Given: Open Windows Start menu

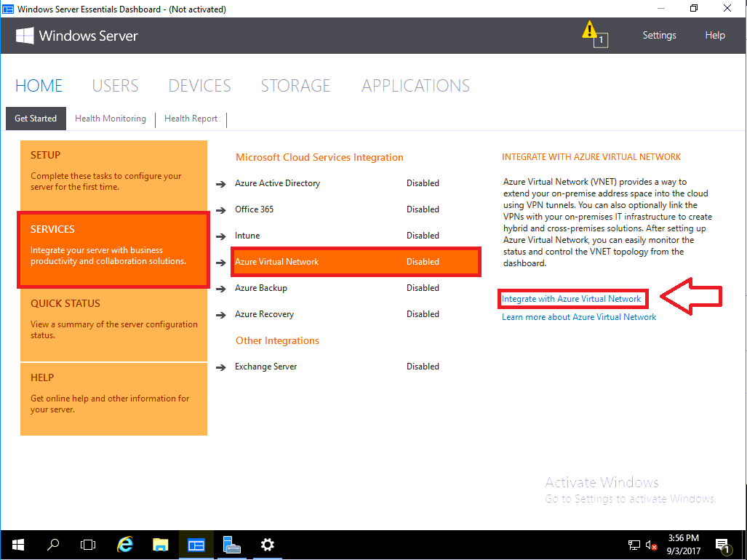Looking at the screenshot, I should pyautogui.click(x=18, y=544).
